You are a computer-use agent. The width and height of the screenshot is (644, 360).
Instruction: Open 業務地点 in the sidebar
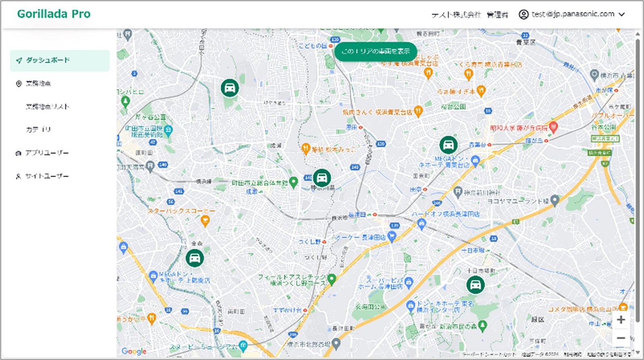tap(38, 83)
